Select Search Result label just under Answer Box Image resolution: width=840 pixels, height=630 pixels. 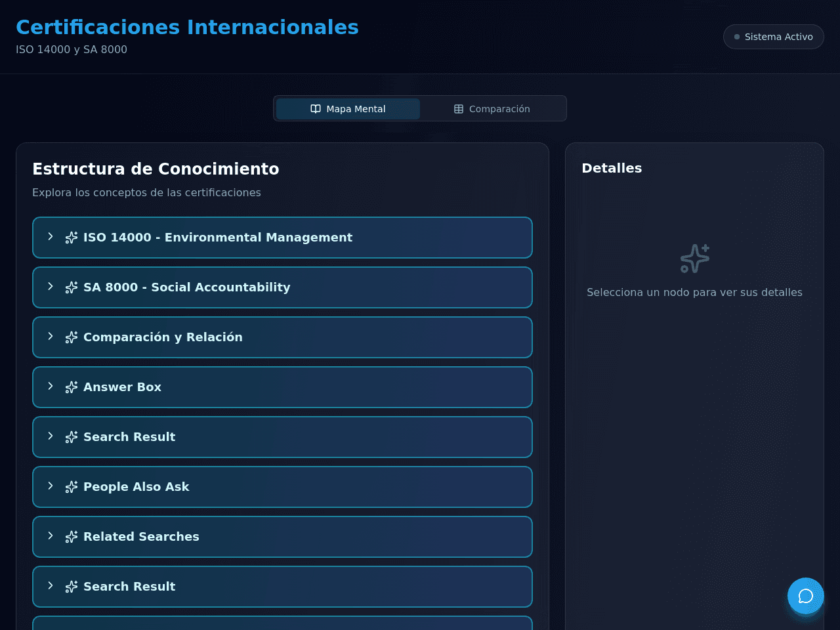[129, 437]
